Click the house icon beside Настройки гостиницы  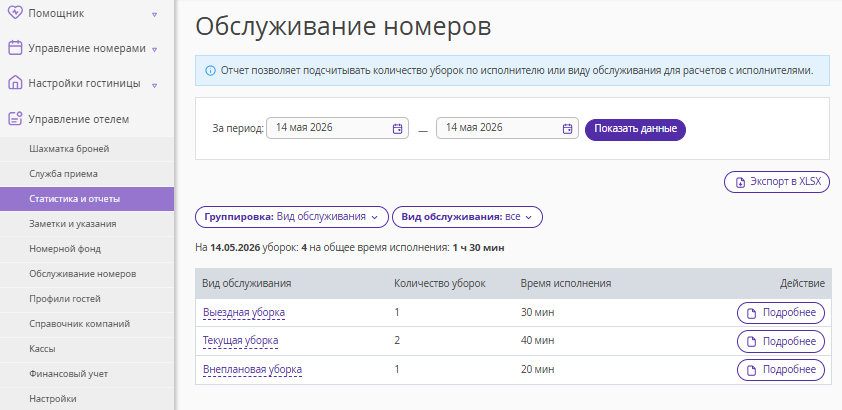click(16, 83)
